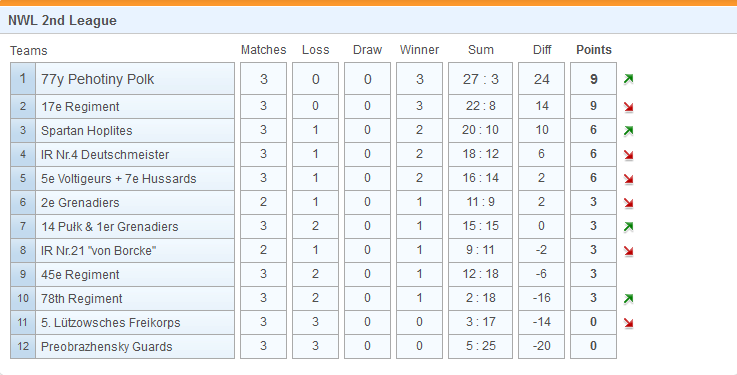Click the Matches column header
Viewport: 737px width, 375px height.
[263, 50]
